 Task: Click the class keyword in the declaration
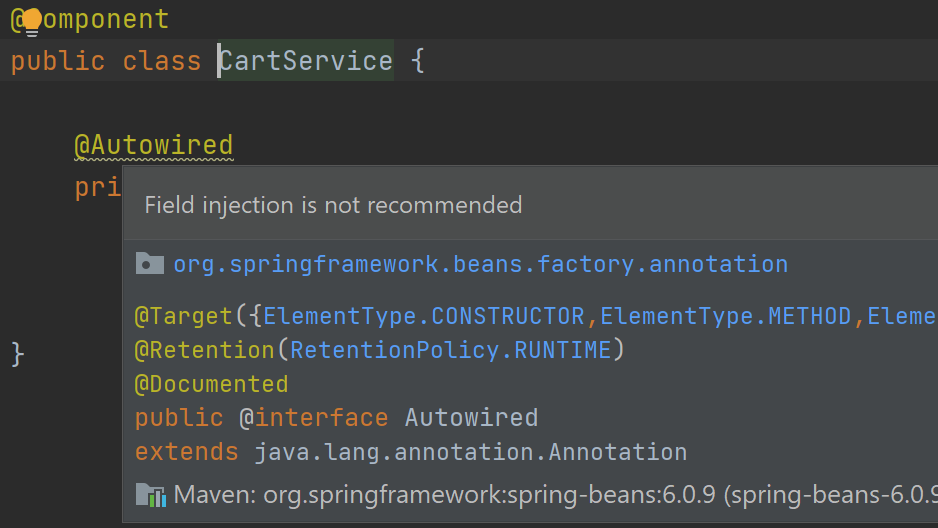pos(162,61)
